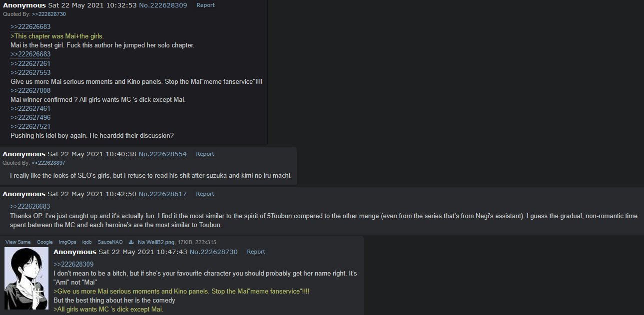Click post number No.222628309

click(x=163, y=5)
